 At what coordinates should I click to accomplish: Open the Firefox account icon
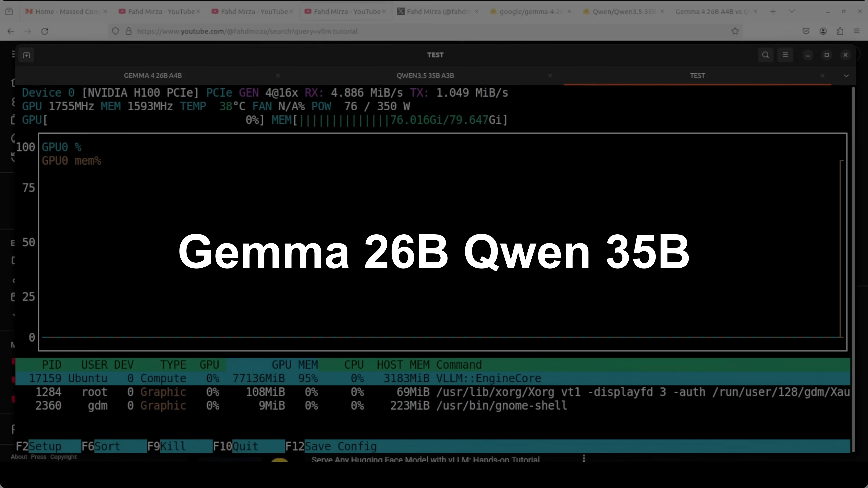(x=823, y=31)
